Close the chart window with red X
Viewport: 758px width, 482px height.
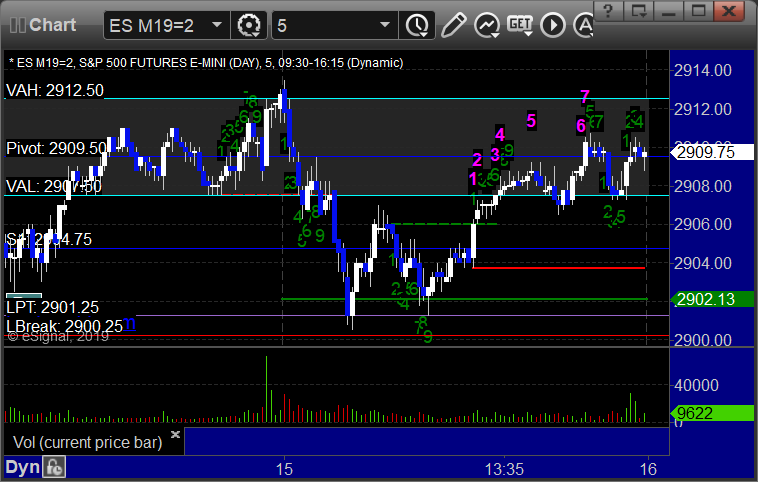pos(729,11)
